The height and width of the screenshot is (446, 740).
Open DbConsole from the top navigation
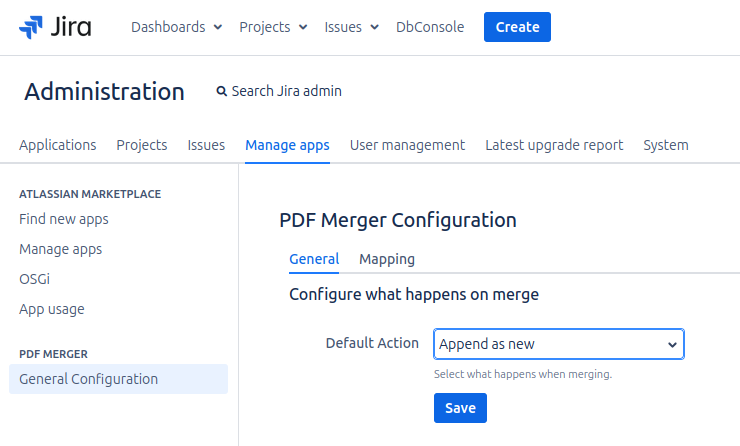430,27
